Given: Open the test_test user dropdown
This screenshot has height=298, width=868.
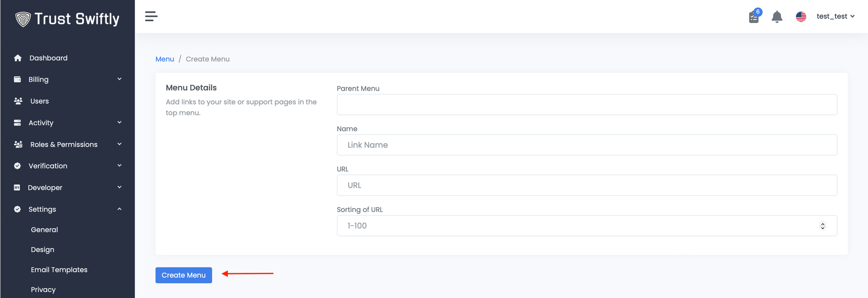Looking at the screenshot, I should click(835, 16).
